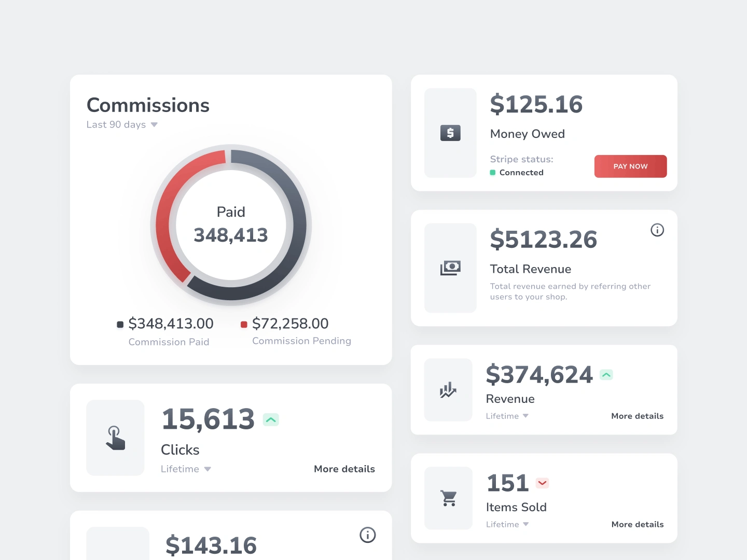
Task: Click the red Commission Pending legend swatch
Action: (244, 324)
